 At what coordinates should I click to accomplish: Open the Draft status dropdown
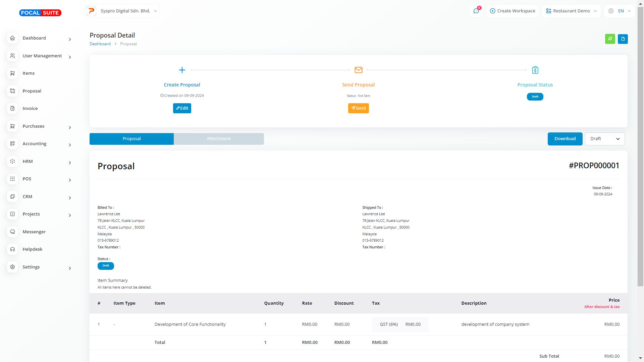click(x=604, y=139)
